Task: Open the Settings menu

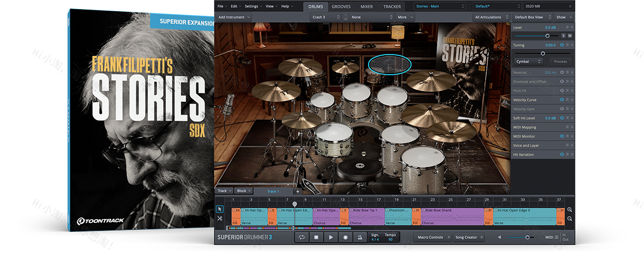Action: point(253,6)
